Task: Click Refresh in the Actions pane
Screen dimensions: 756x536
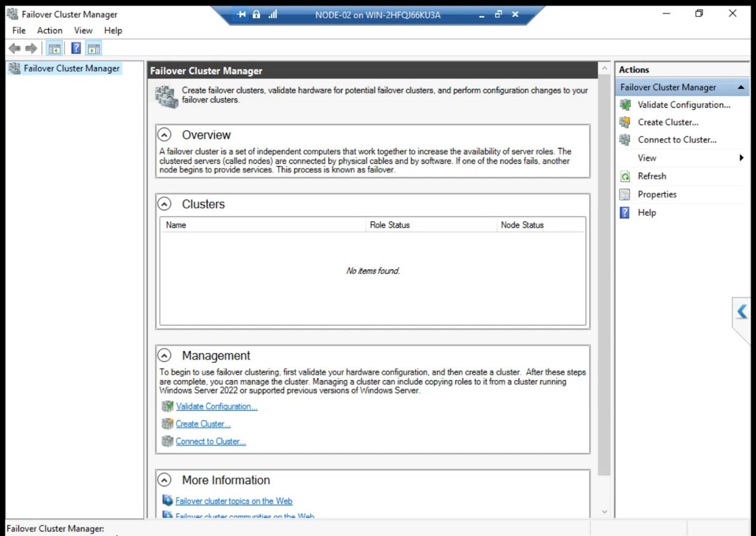Action: coord(652,176)
